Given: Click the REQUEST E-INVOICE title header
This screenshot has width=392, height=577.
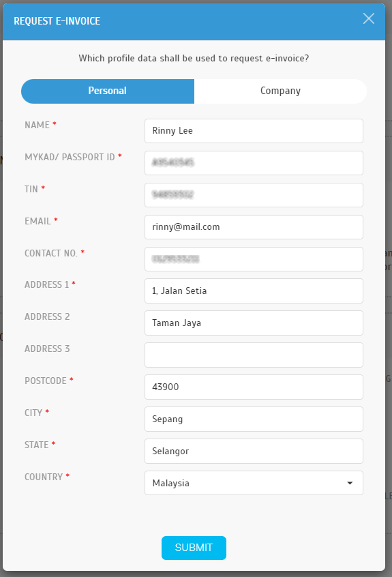Looking at the screenshot, I should point(57,21).
